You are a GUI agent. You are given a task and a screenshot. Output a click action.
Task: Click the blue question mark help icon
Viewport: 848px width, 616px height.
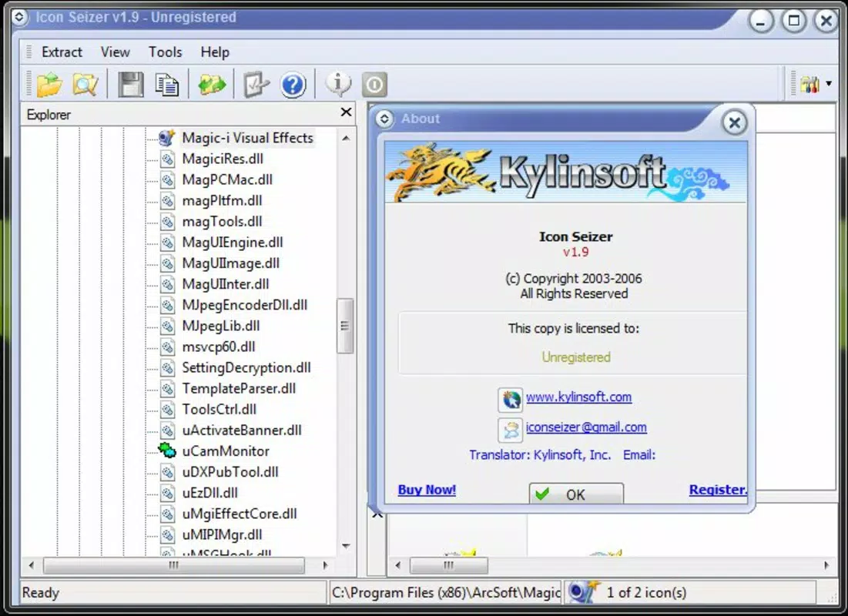293,85
